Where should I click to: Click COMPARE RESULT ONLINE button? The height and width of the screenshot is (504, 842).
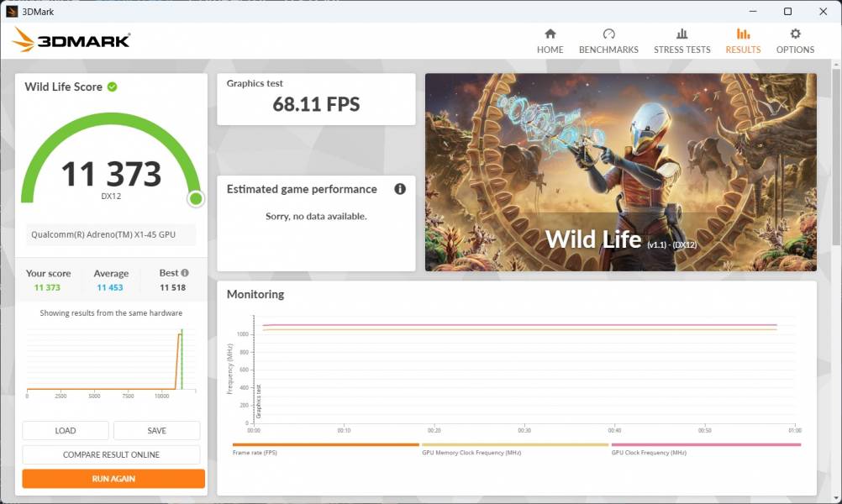tap(111, 454)
